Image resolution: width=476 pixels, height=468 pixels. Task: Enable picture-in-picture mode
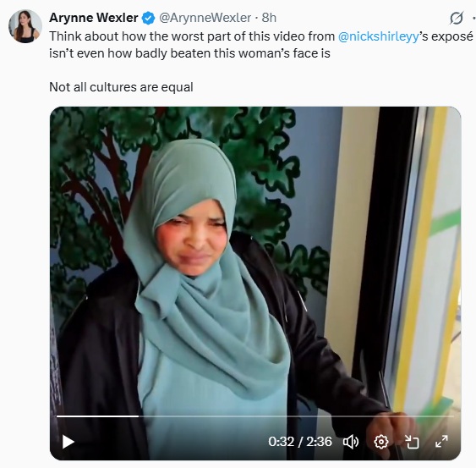coord(412,442)
